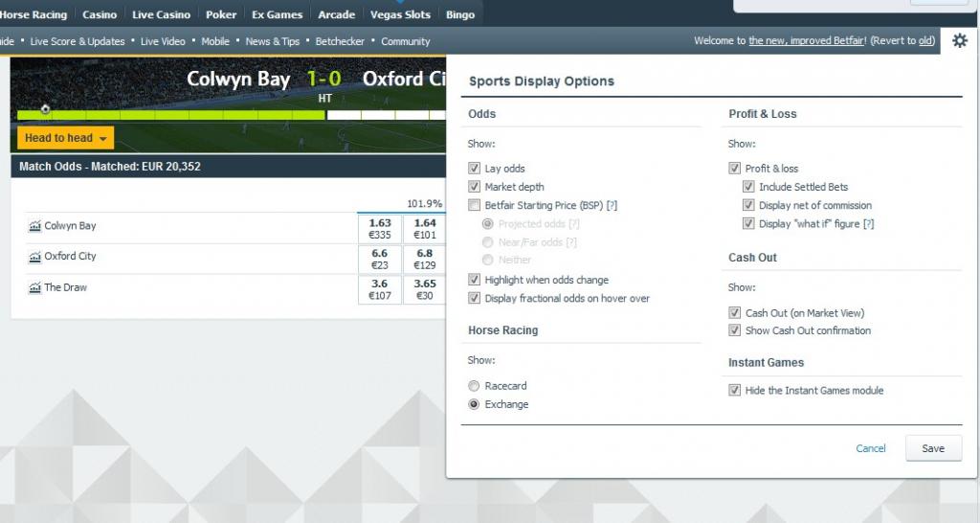Open the Poker tab
Viewport: 980px width, 523px height.
coord(221,14)
